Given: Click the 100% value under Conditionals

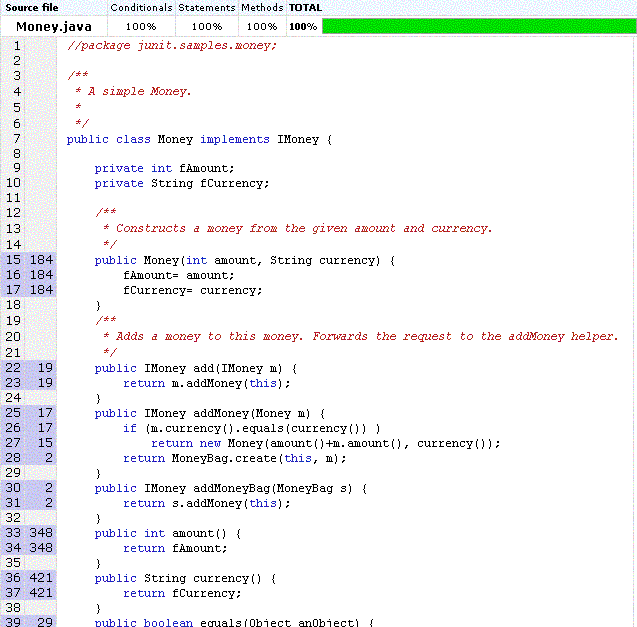Looking at the screenshot, I should tap(141, 26).
